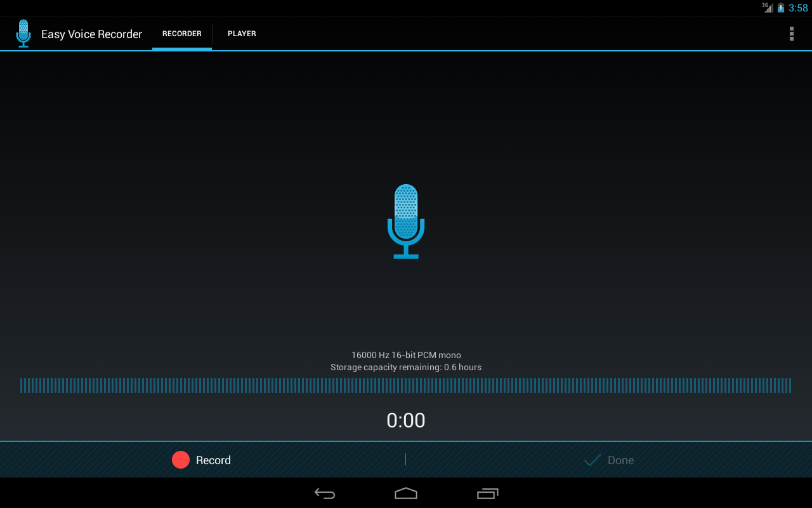812x508 pixels.
Task: Click the Easy Voice Recorder title
Action: point(91,34)
